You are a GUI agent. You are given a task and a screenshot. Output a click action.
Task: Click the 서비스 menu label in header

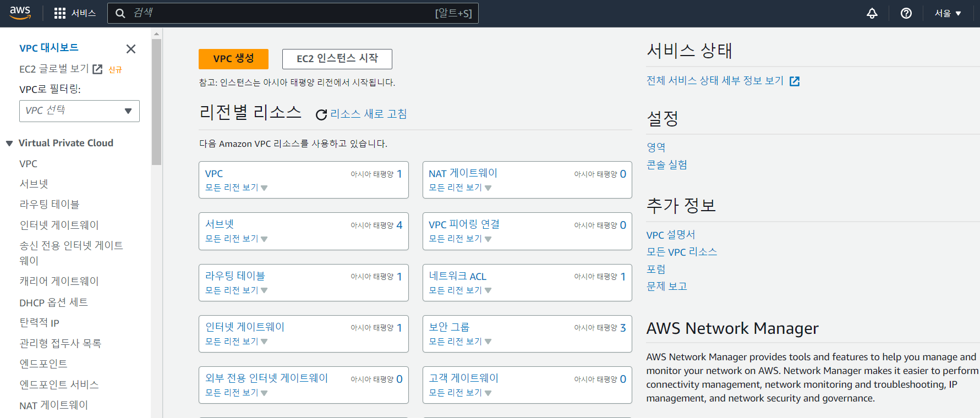84,13
